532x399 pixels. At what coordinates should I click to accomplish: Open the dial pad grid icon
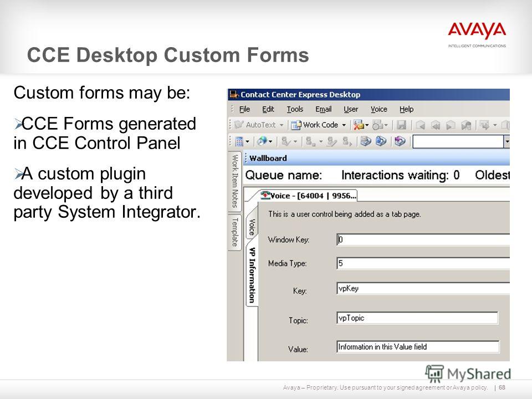coord(239,141)
